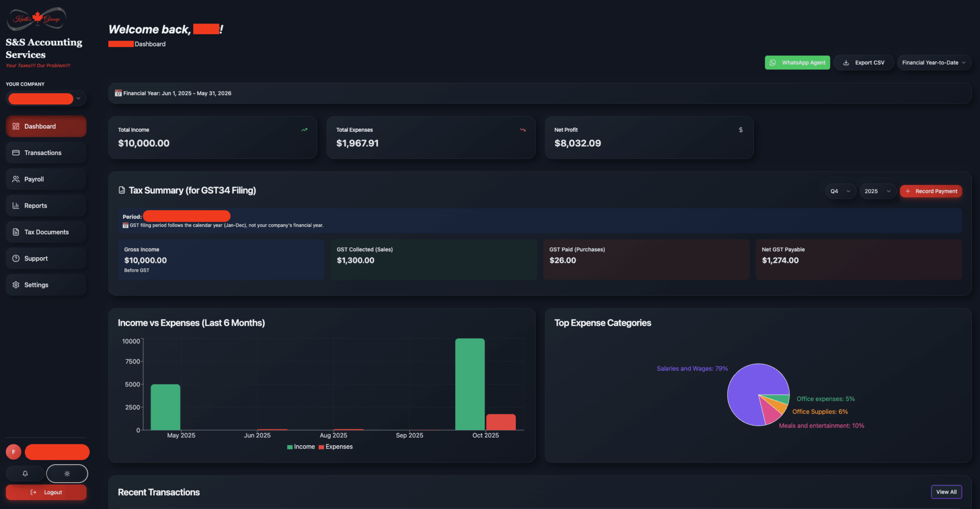Viewport: 980px width, 509px height.
Task: Open the WhatsApp Agent
Action: click(797, 63)
